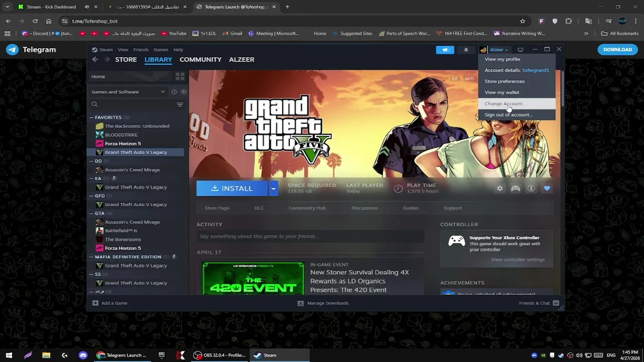Open the 420 Event news thumbnail
The width and height of the screenshot is (644, 362).
click(x=253, y=278)
